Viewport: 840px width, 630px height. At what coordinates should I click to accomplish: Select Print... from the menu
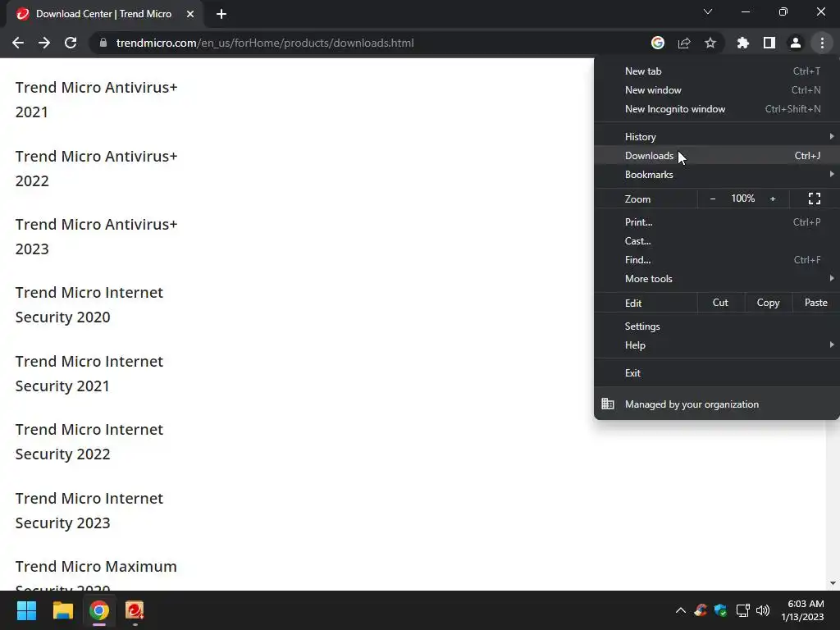tap(717, 221)
